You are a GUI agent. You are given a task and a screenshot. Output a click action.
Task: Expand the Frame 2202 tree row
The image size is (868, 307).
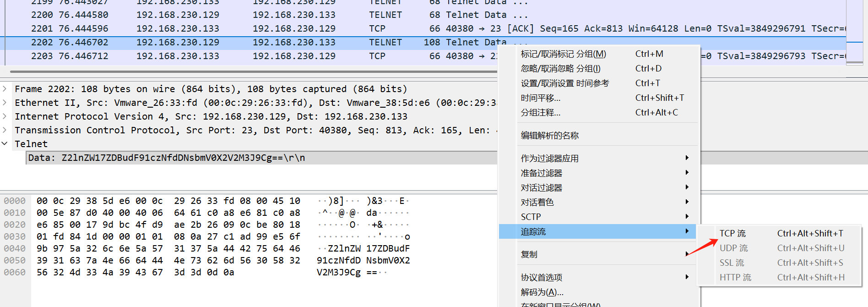pyautogui.click(x=5, y=89)
